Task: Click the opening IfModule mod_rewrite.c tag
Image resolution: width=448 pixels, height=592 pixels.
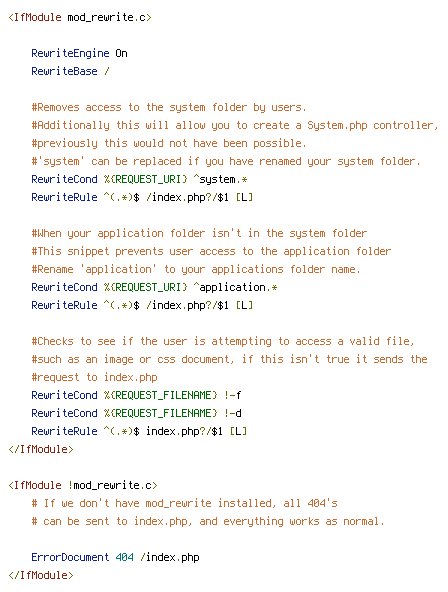Action: (80, 17)
